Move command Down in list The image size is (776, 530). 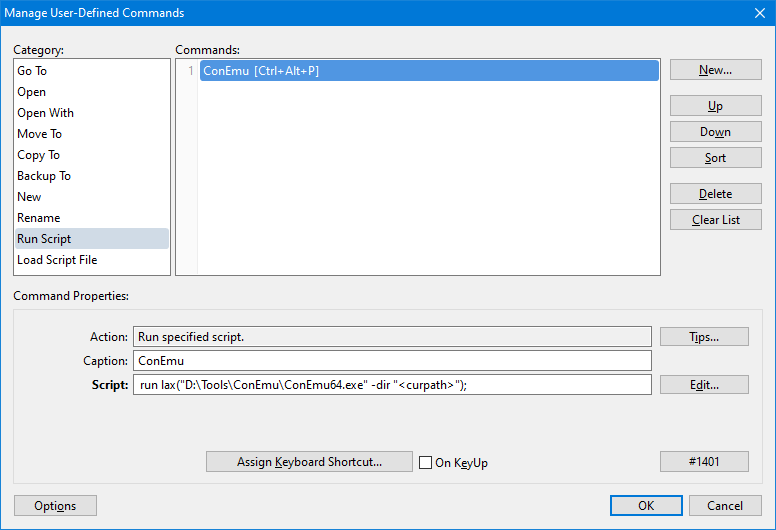pyautogui.click(x=715, y=132)
